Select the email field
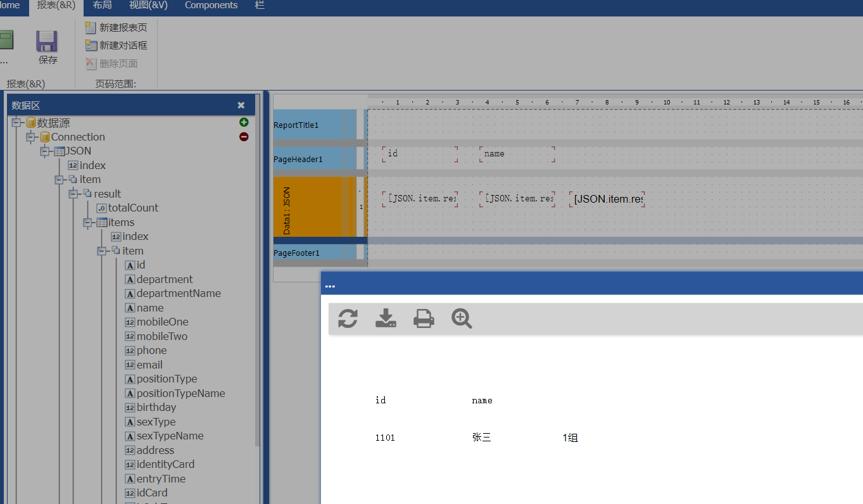Viewport: 863px width, 504px height. pos(144,365)
